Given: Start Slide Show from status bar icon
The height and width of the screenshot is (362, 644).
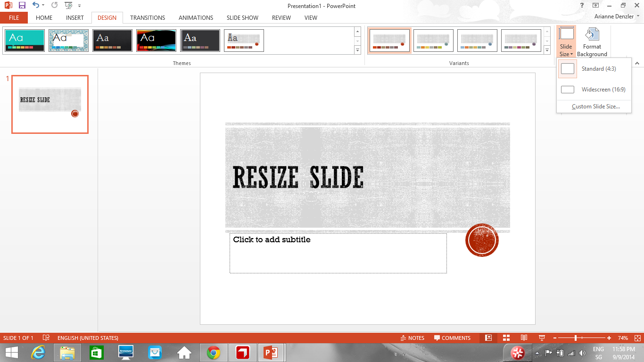Looking at the screenshot, I should [x=542, y=338].
